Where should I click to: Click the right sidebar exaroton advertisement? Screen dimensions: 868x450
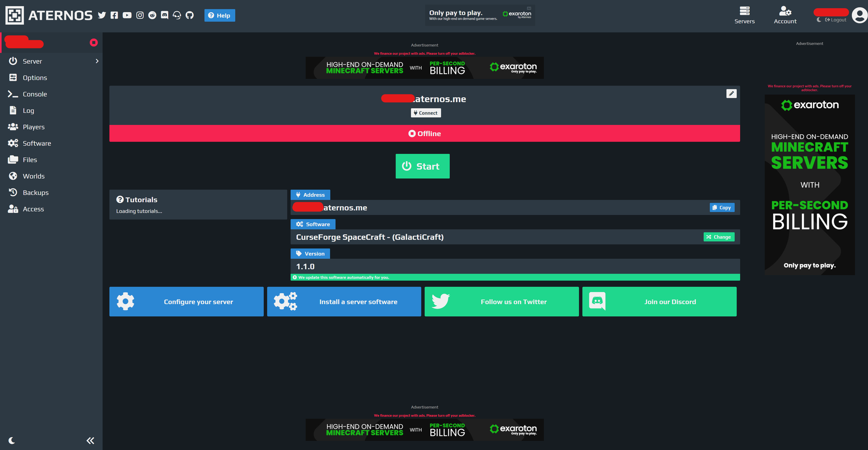click(810, 185)
